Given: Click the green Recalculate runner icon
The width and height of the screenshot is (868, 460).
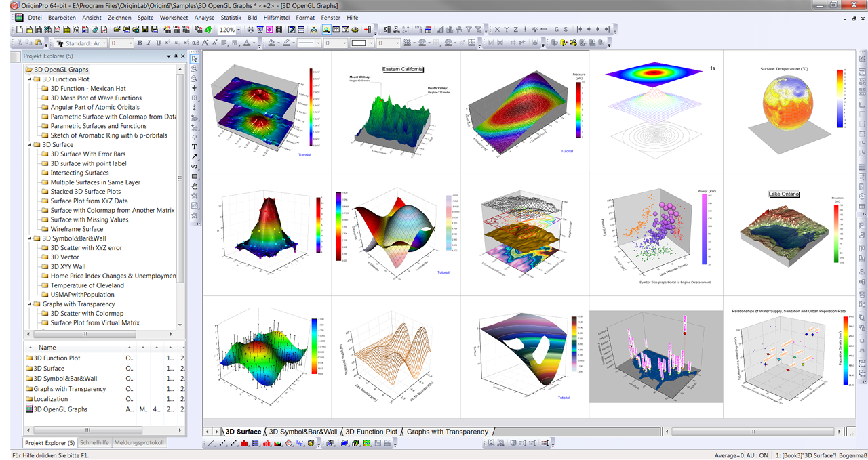Looking at the screenshot, I should pyautogui.click(x=209, y=30).
